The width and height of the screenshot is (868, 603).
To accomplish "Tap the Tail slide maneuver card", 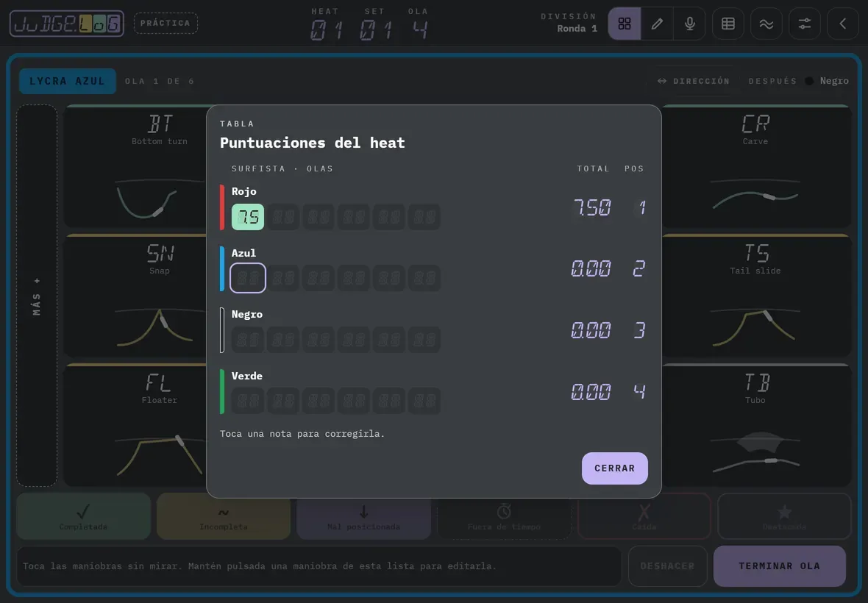I will pos(755,296).
